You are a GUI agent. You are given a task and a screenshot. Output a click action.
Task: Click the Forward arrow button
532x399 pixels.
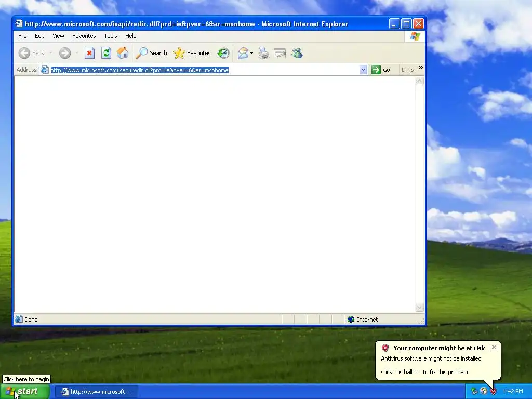point(65,53)
